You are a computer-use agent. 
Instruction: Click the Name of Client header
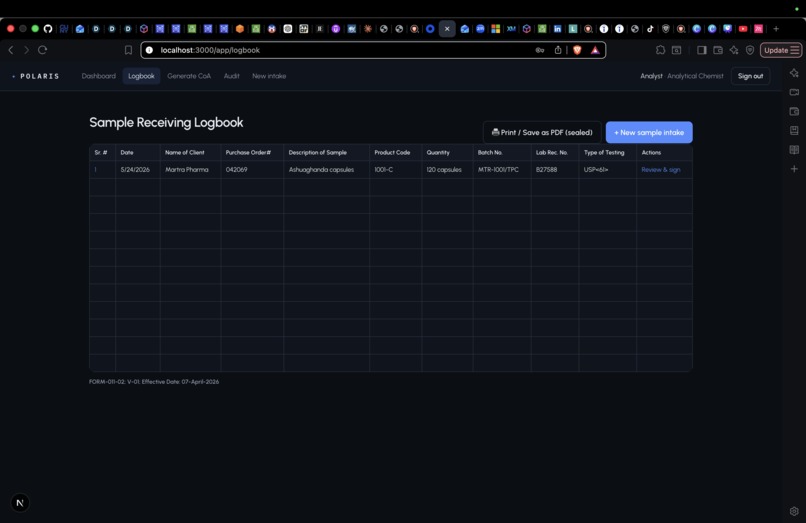click(185, 153)
